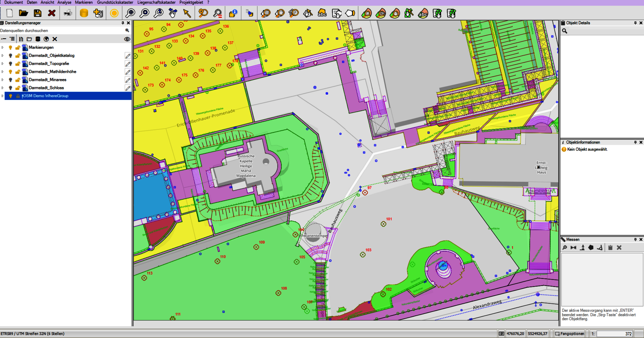Click the Fangoptionen button in status bar

(570, 334)
